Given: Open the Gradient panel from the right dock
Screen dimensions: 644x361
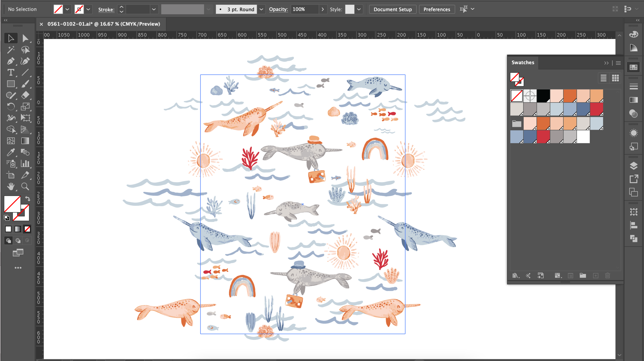Looking at the screenshot, I should coord(633,100).
